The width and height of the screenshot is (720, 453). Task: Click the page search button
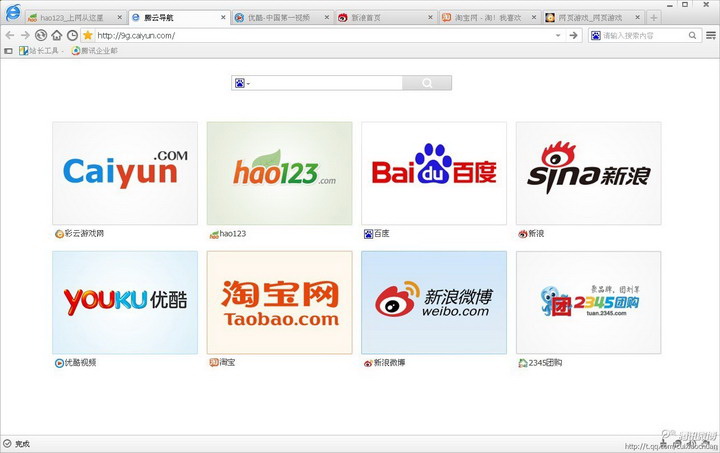[x=427, y=83]
